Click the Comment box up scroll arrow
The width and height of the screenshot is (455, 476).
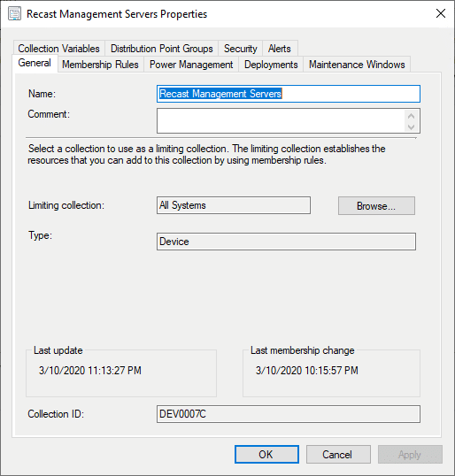pos(412,116)
